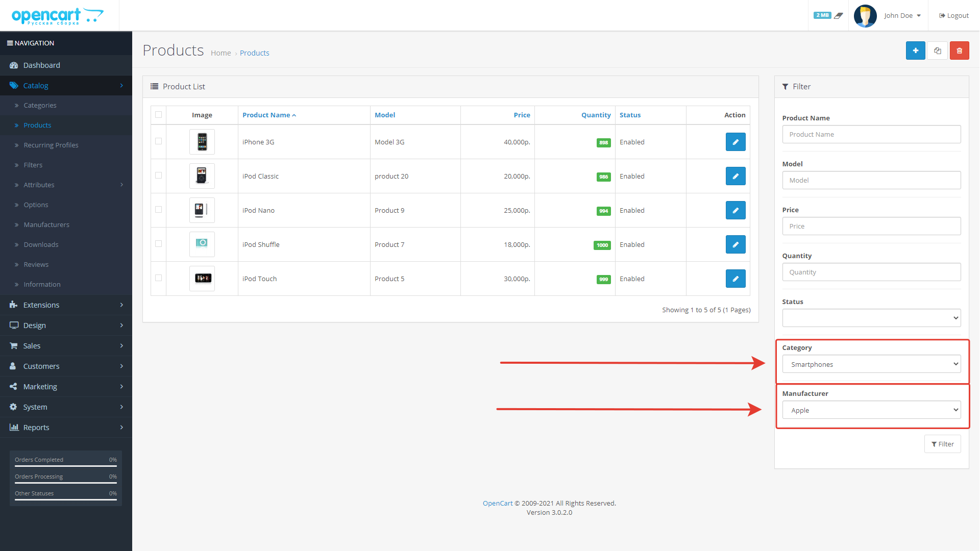Click the Dashboard palette icon in sidebar
Viewport: 980px width, 551px height.
point(14,65)
